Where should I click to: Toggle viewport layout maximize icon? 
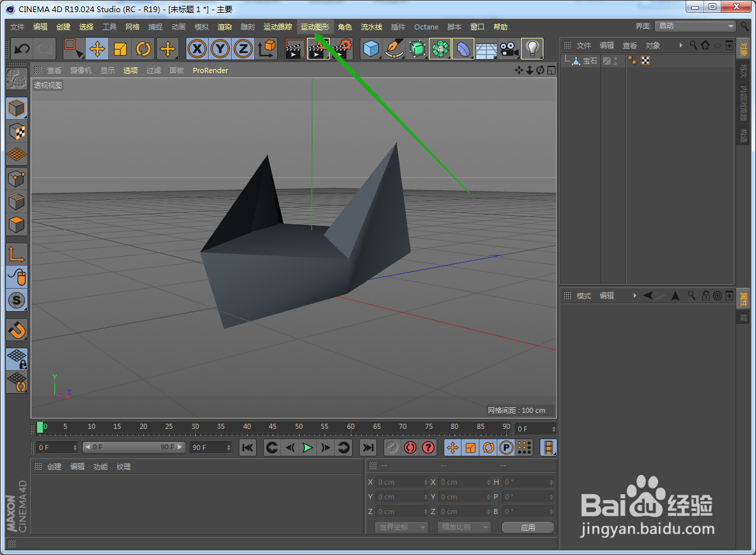pos(551,70)
